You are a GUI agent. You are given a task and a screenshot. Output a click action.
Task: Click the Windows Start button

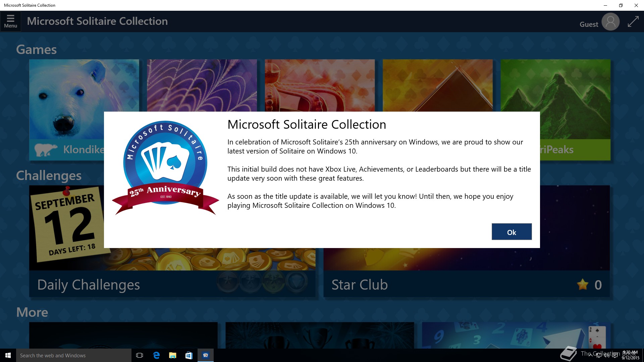coord(8,355)
